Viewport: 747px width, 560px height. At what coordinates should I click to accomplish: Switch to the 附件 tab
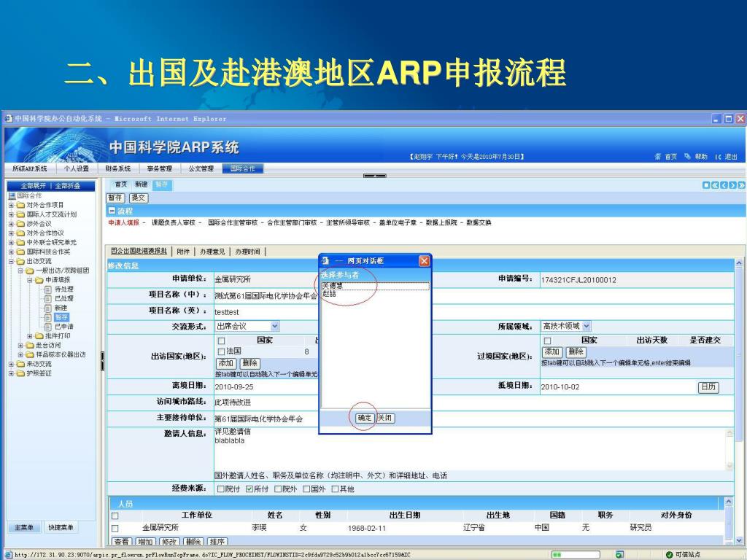(183, 252)
